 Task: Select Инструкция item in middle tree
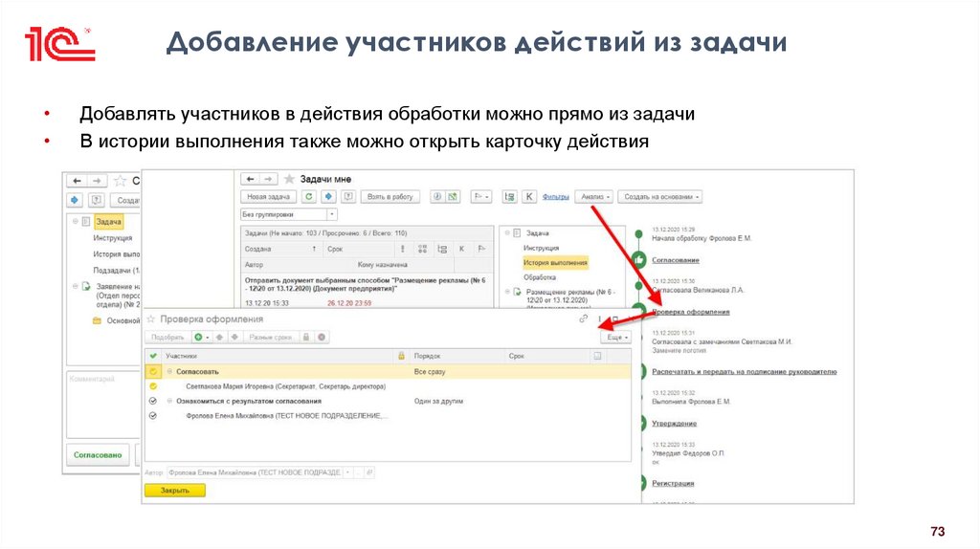pos(542,248)
